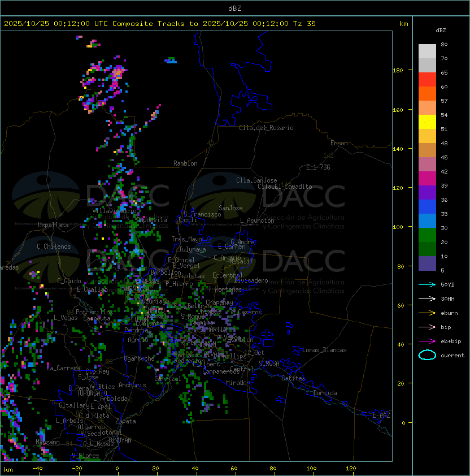470x476 pixels.
Task: Click the 100 km mark on vertical axis
Action: (x=398, y=227)
